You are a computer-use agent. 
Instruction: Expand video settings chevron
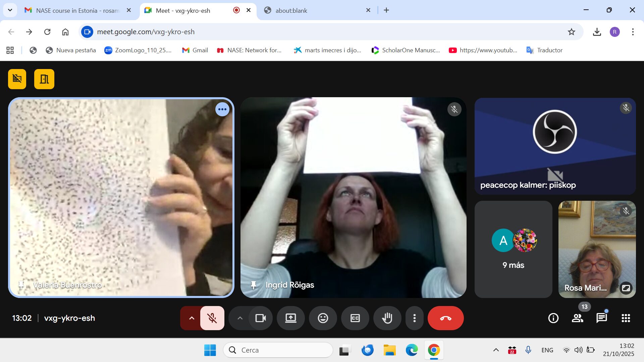click(x=240, y=318)
